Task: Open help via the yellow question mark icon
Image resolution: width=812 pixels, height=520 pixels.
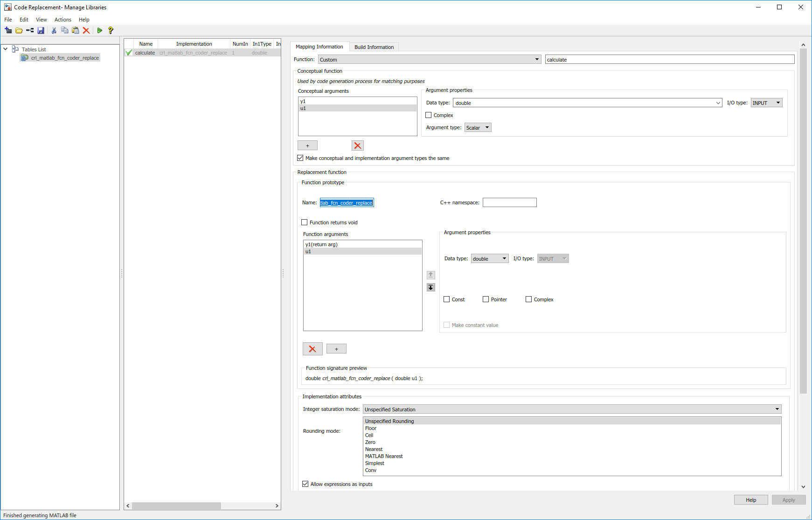Action: click(x=111, y=30)
